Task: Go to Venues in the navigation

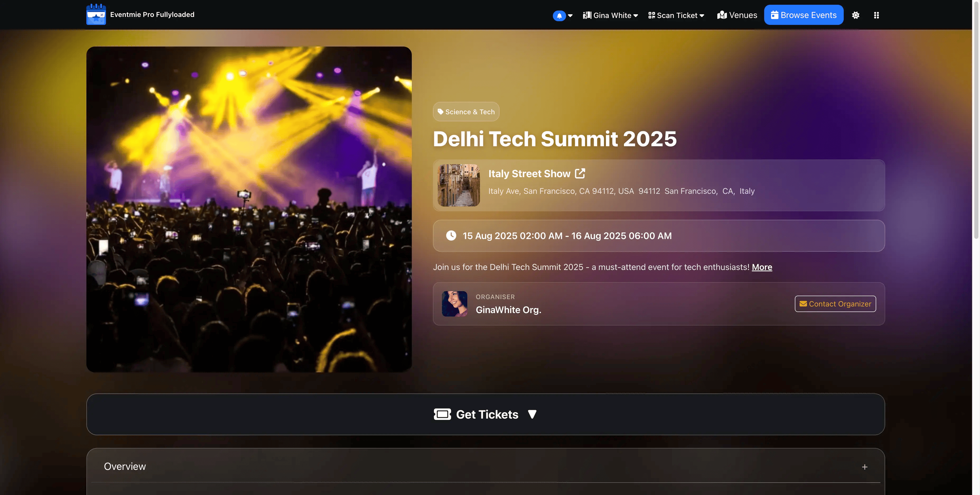Action: (737, 15)
